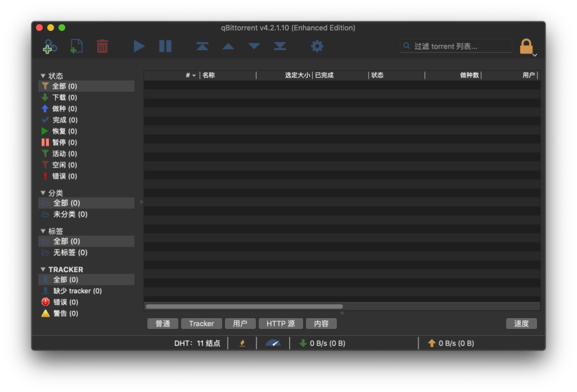Select 未分类 (0) category

click(x=86, y=215)
